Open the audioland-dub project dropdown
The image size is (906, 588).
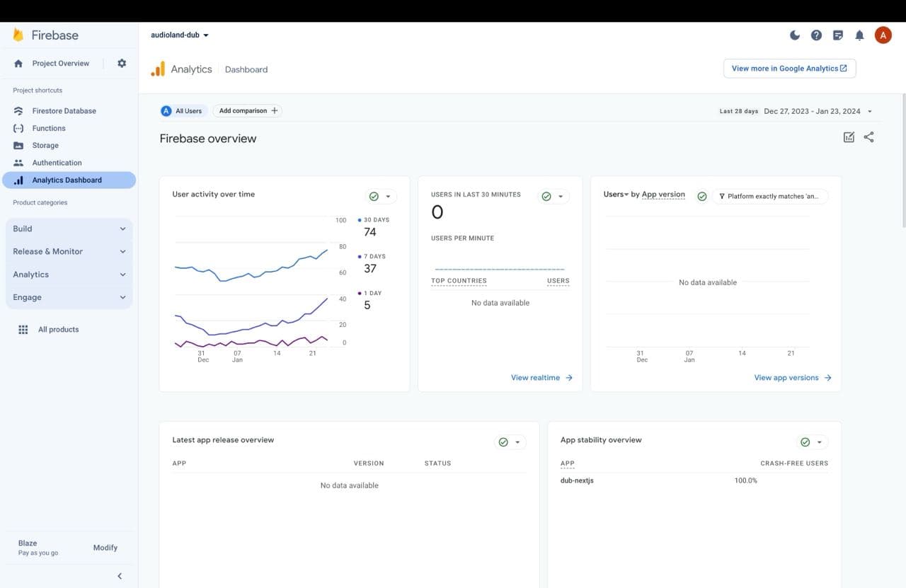pos(180,35)
